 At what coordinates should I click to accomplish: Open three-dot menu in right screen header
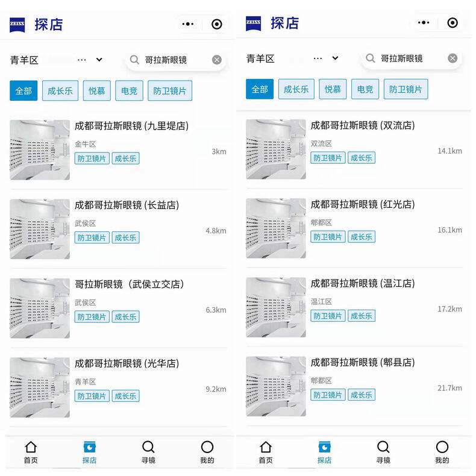[x=424, y=22]
